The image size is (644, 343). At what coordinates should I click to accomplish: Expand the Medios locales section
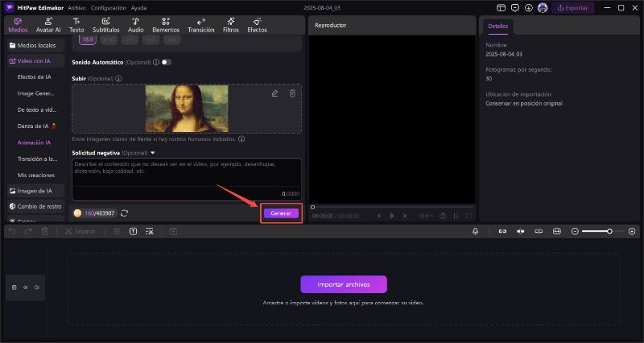pos(35,45)
